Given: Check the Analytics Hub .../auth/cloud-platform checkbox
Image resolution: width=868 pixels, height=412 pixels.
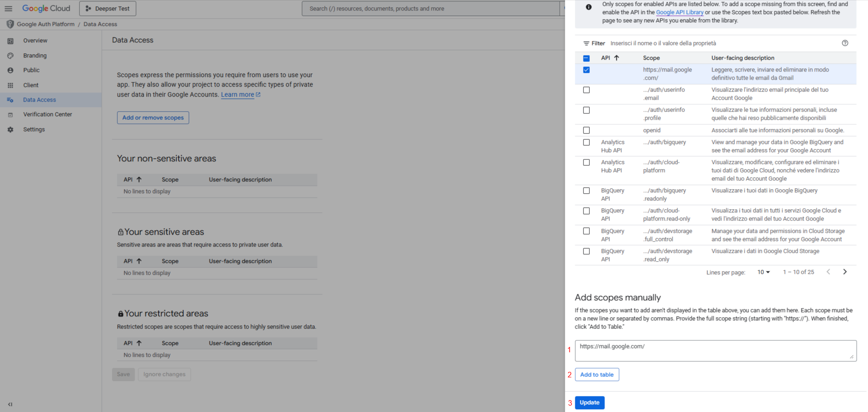Looking at the screenshot, I should tap(587, 163).
